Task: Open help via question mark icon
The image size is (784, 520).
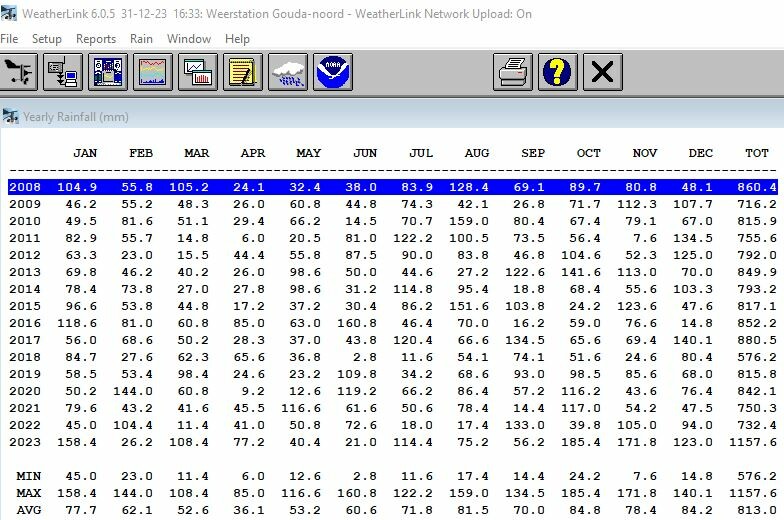Action: [x=558, y=72]
